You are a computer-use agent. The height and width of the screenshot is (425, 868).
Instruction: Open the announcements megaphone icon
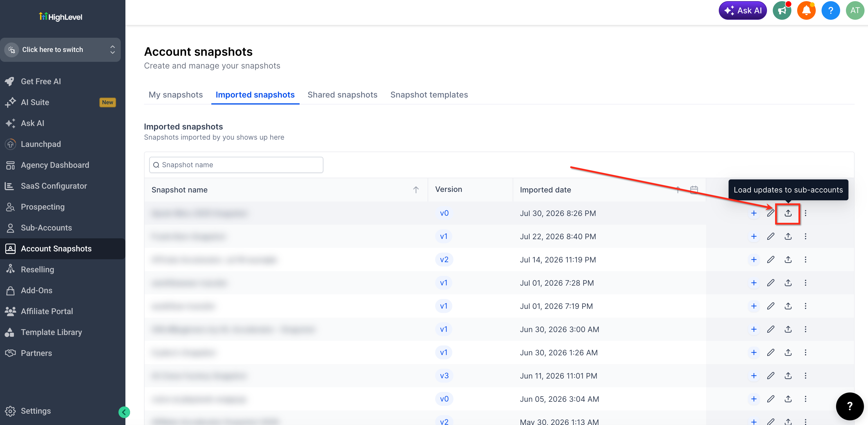[x=782, y=10]
